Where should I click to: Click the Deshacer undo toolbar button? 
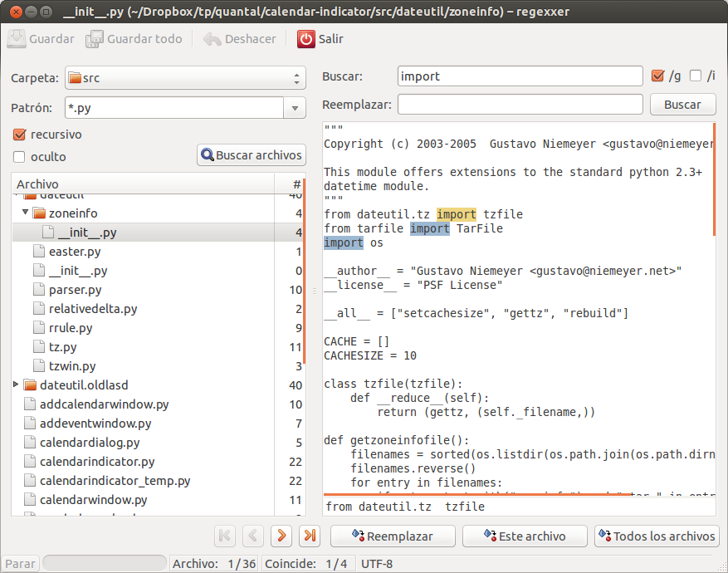pyautogui.click(x=240, y=39)
